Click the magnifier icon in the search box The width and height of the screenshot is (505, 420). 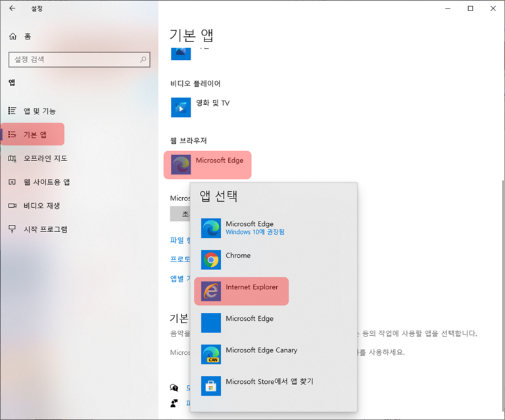point(143,60)
